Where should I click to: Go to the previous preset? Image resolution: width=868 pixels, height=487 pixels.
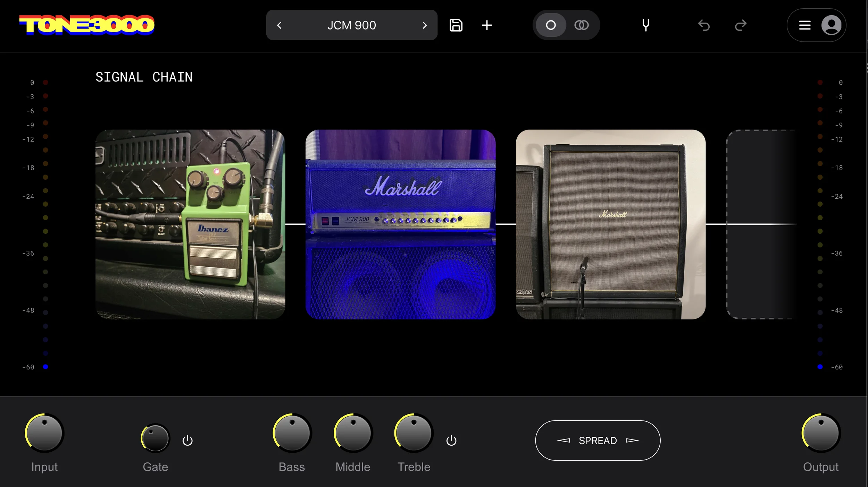[279, 25]
